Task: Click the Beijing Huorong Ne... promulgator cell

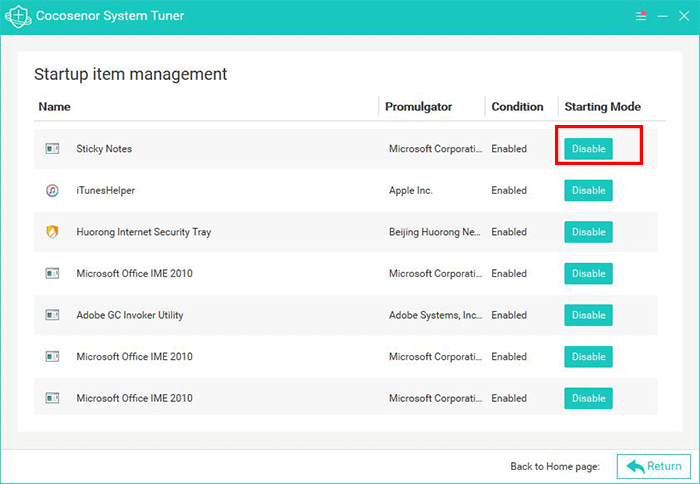Action: (435, 232)
